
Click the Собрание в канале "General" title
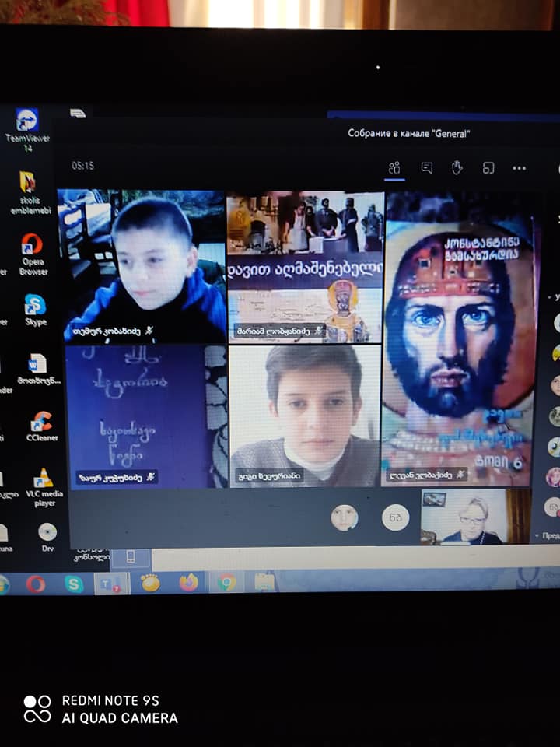[x=408, y=133]
